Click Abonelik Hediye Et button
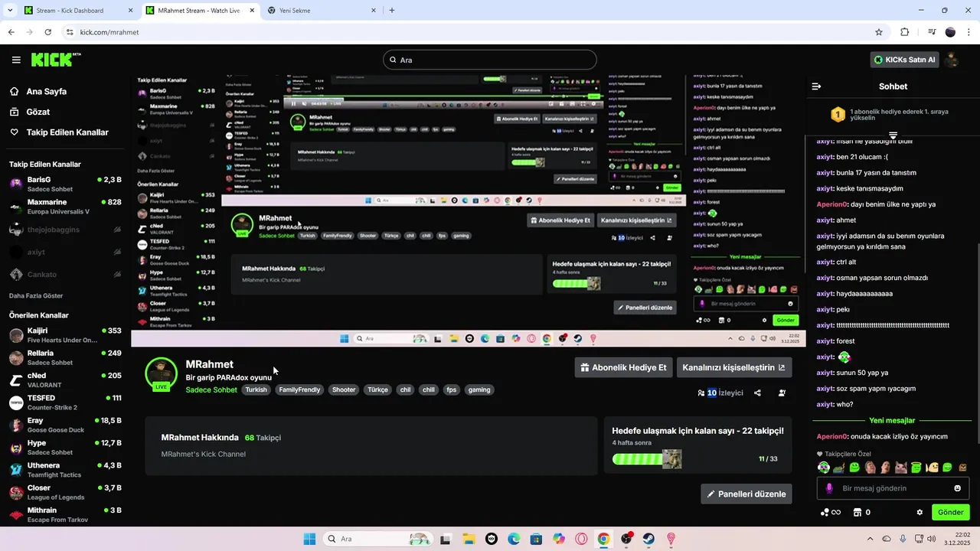980x551 pixels. click(x=623, y=367)
